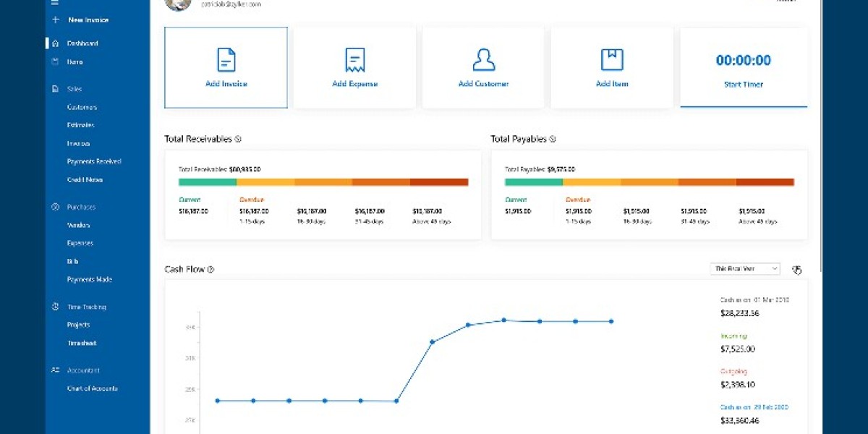This screenshot has width=868, height=434.
Task: Expand the Time Tracking section
Action: pos(87,307)
